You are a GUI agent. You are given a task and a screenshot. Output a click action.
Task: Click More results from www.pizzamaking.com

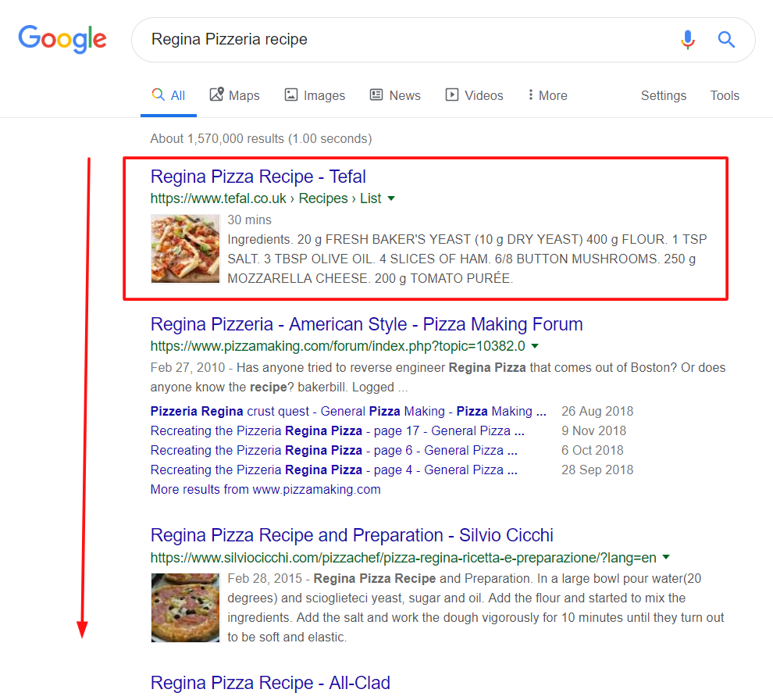pyautogui.click(x=265, y=489)
